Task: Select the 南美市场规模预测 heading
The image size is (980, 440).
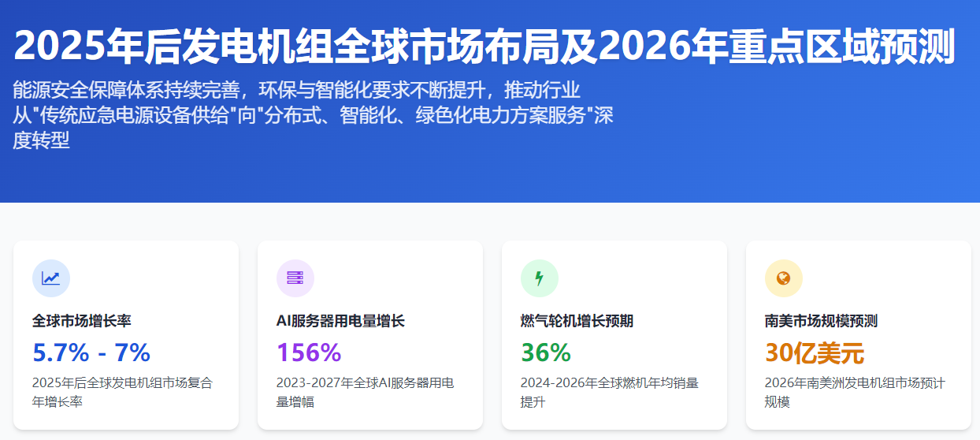Action: (821, 321)
